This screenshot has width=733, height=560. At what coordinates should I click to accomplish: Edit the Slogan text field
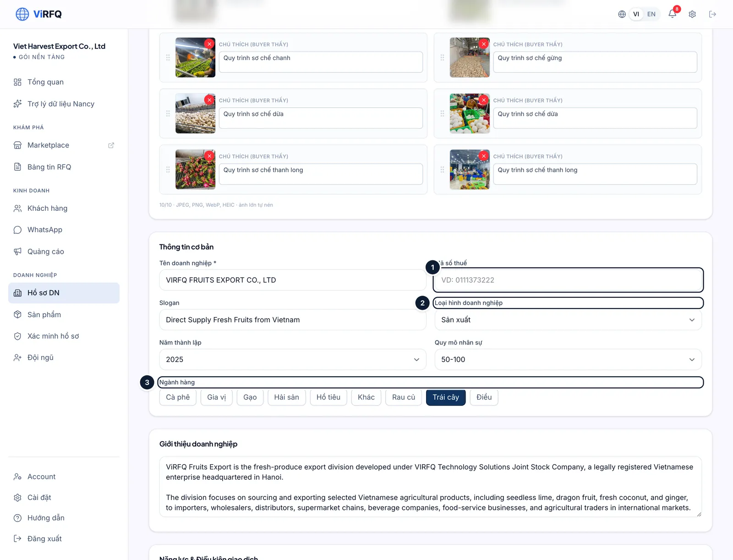click(x=293, y=320)
